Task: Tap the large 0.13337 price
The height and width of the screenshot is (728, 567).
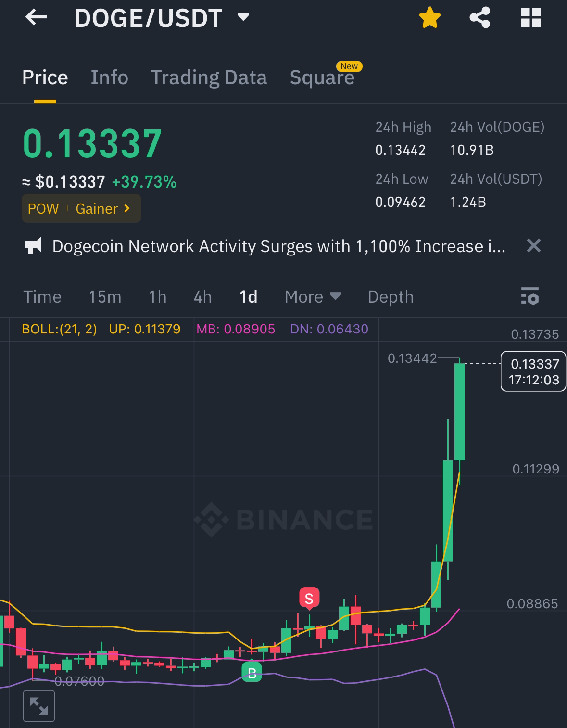Action: (x=92, y=143)
